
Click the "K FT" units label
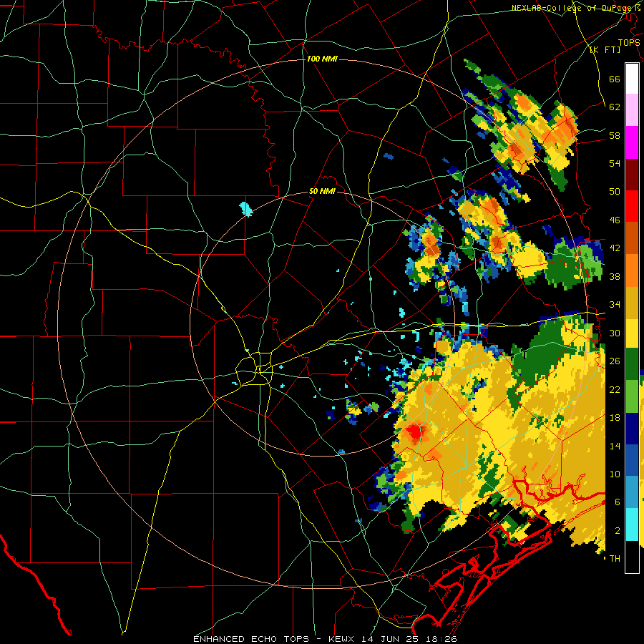click(x=605, y=50)
